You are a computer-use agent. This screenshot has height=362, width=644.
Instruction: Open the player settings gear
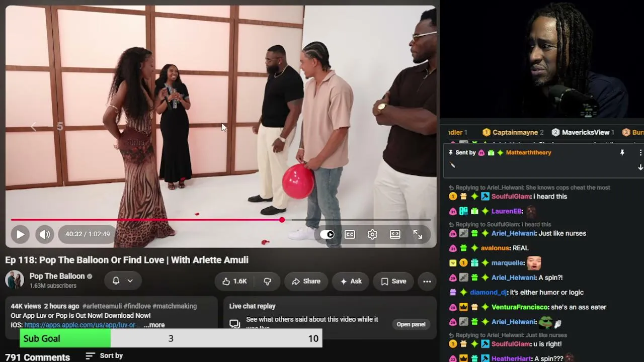pos(372,234)
